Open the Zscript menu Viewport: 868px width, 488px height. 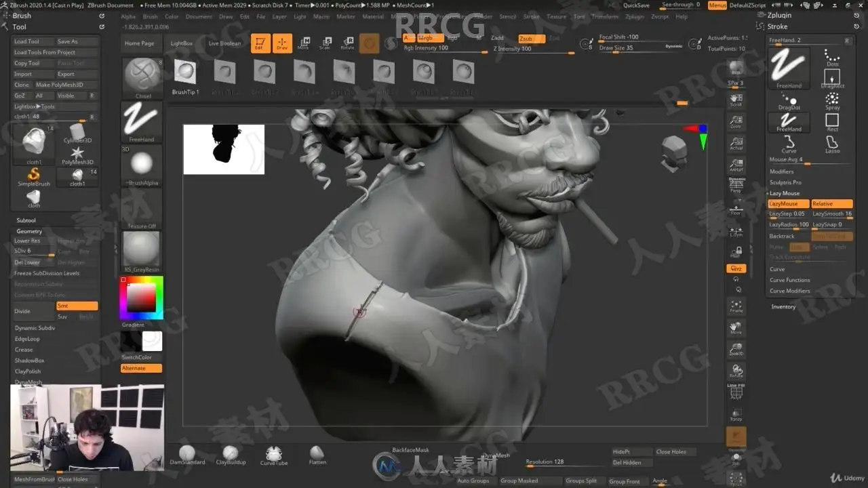pos(660,16)
